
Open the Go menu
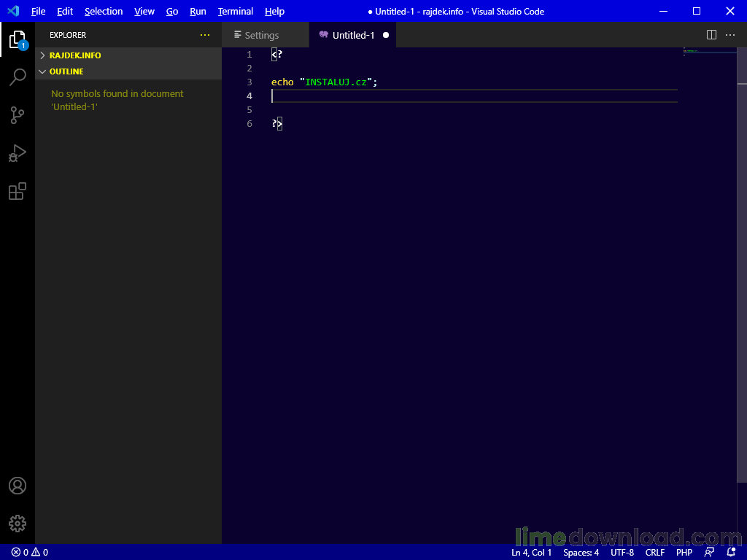pyautogui.click(x=172, y=12)
